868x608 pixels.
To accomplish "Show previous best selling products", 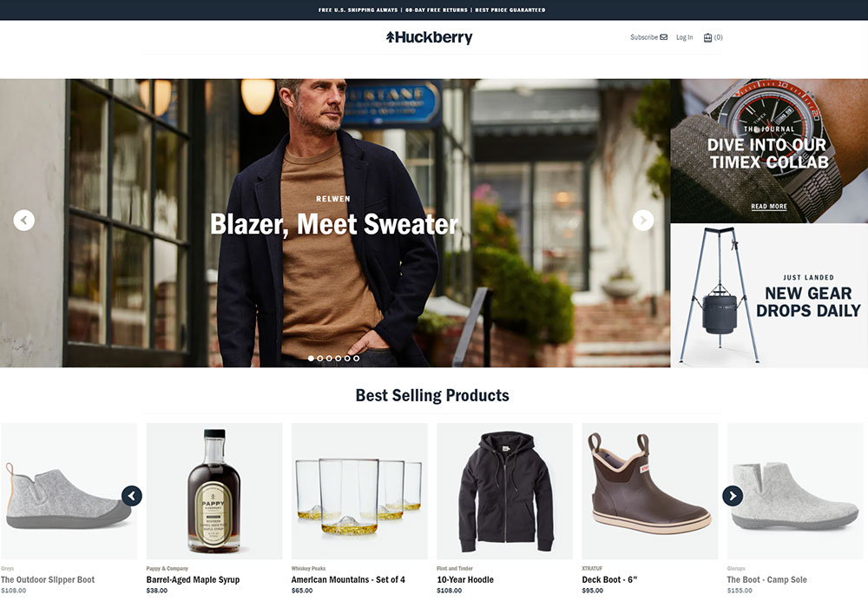I will (x=132, y=496).
